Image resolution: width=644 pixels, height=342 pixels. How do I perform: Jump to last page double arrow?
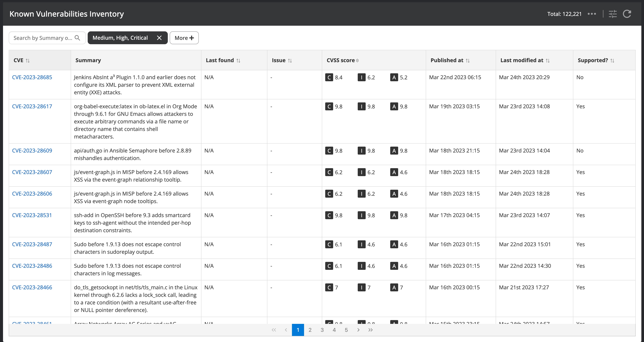pyautogui.click(x=370, y=330)
